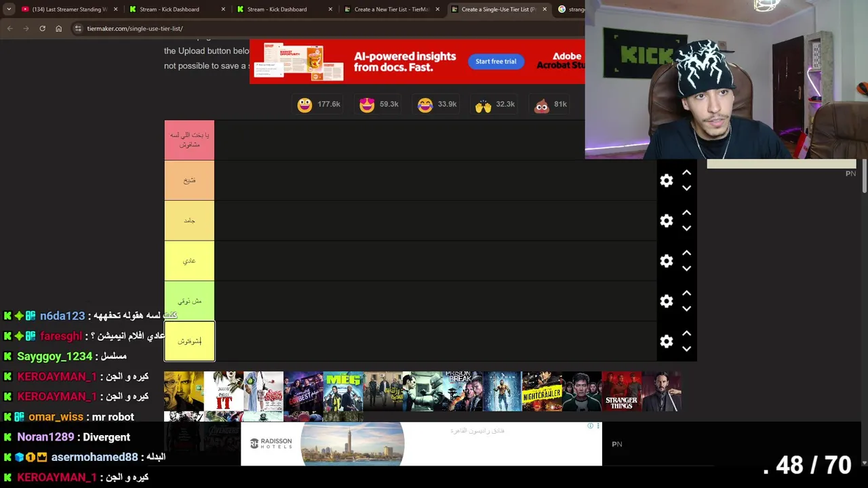The height and width of the screenshot is (488, 868).
Task: Open settings gear for the bottom yellow tier row
Action: tap(667, 342)
